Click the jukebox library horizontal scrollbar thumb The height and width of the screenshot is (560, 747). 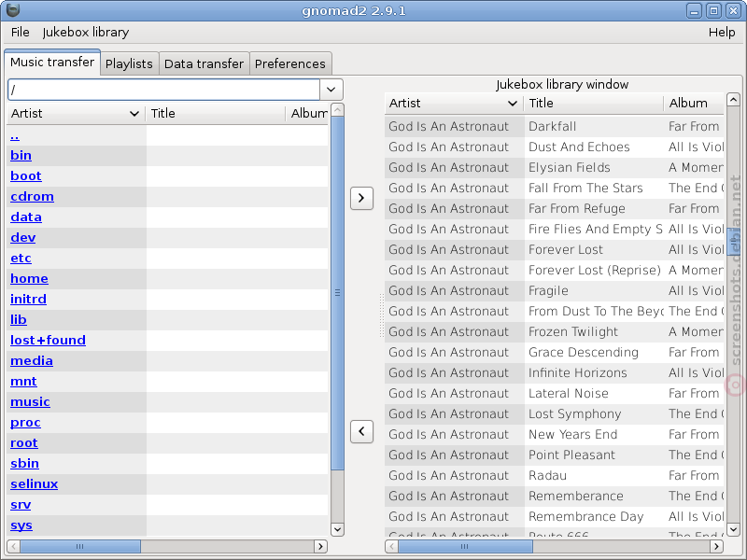coord(465,546)
